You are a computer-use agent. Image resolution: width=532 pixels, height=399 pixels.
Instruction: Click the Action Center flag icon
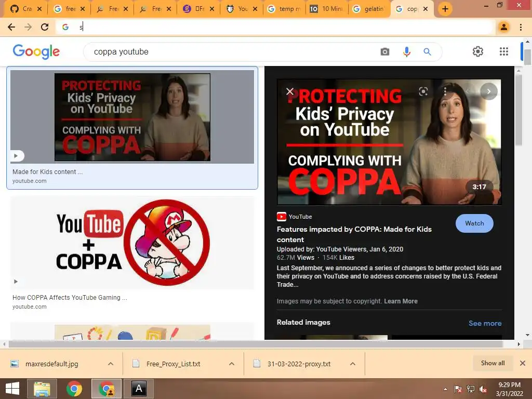458,389
